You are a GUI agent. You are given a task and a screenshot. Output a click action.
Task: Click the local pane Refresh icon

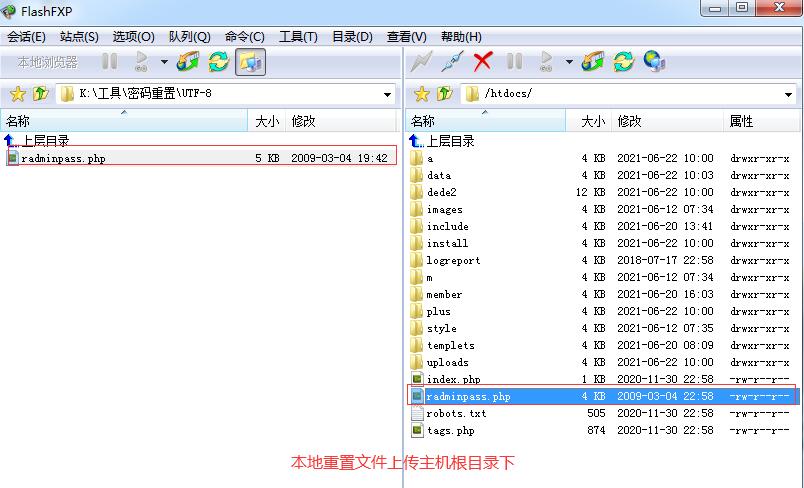218,62
